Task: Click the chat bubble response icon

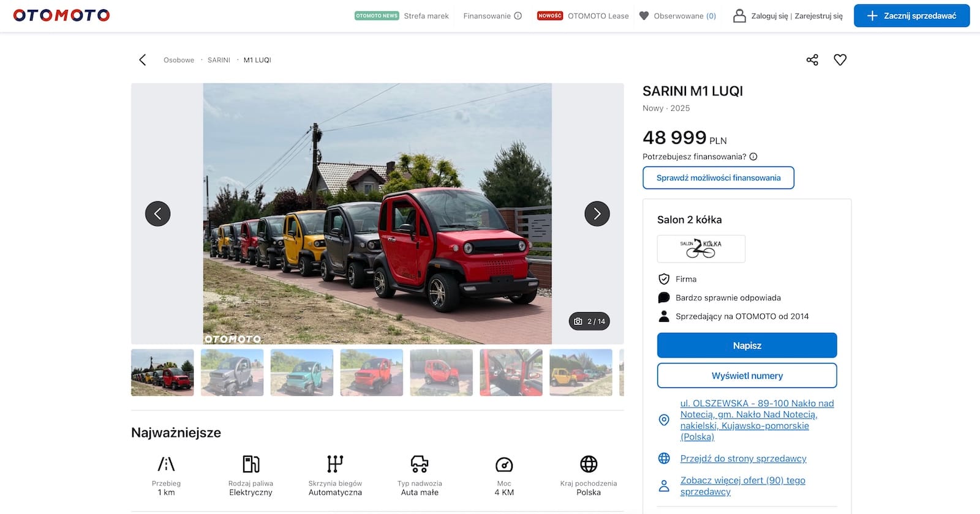Action: coord(664,298)
